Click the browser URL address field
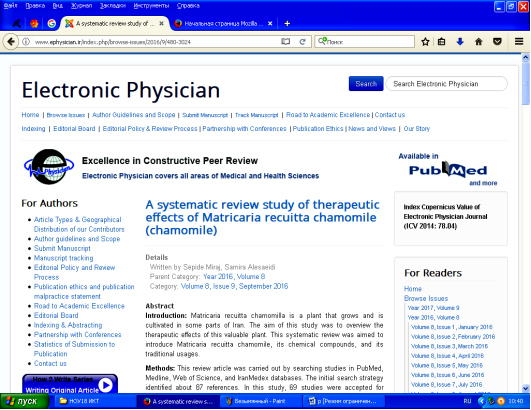531x410 pixels. 156,42
